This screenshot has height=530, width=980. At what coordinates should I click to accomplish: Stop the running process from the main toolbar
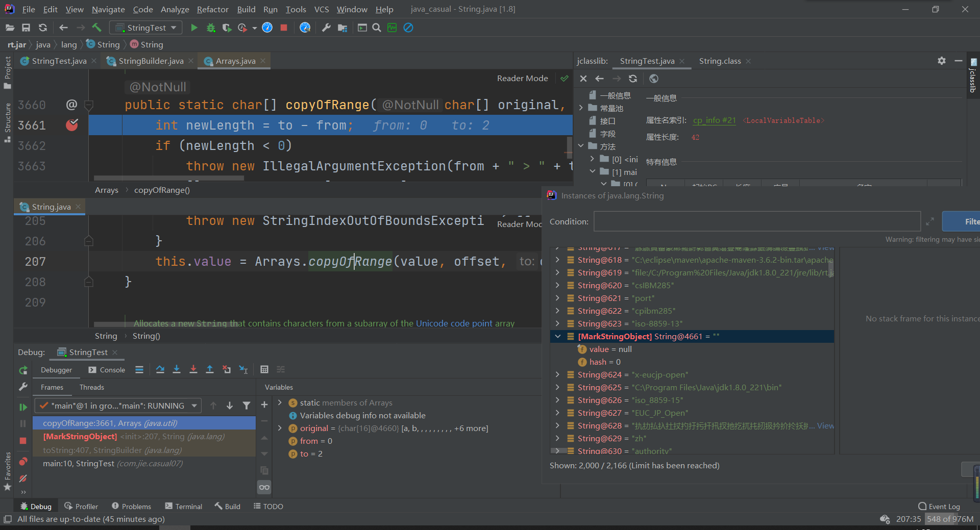pos(284,28)
